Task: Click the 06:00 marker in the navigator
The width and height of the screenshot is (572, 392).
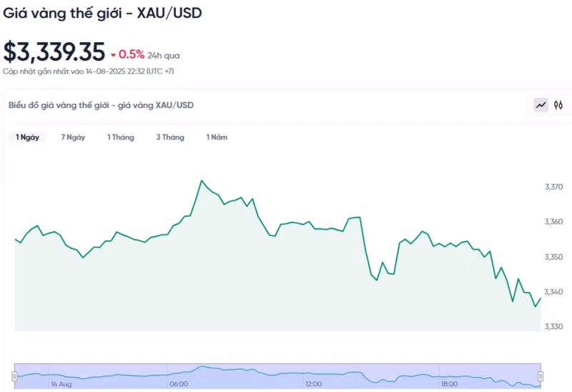Action: pos(179,384)
